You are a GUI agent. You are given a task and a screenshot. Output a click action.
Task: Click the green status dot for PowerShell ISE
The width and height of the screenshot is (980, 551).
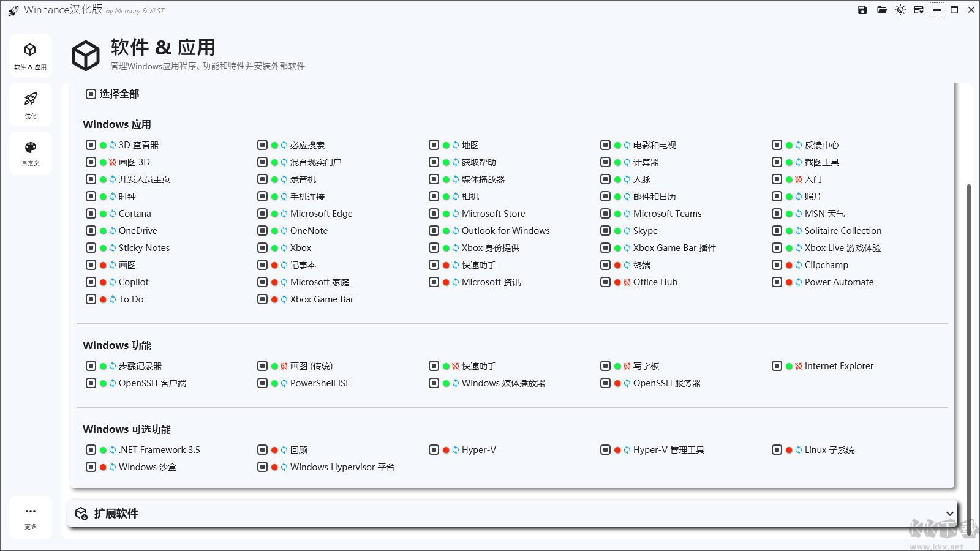tap(274, 383)
